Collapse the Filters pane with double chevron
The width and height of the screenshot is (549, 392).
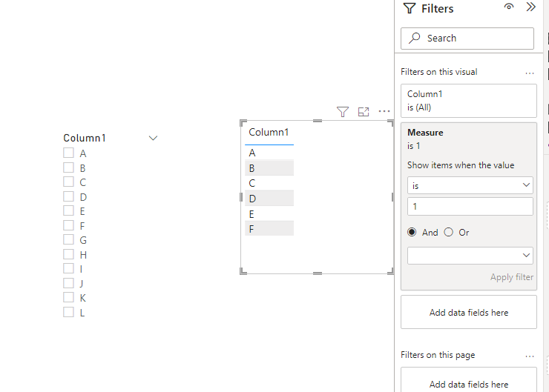[x=530, y=7]
